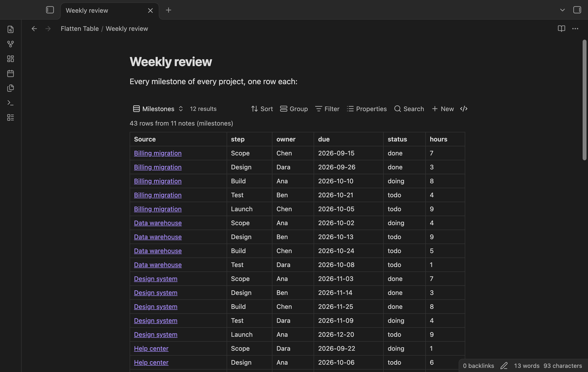
Task: Open daily note calendar icon
Action: (x=10, y=73)
